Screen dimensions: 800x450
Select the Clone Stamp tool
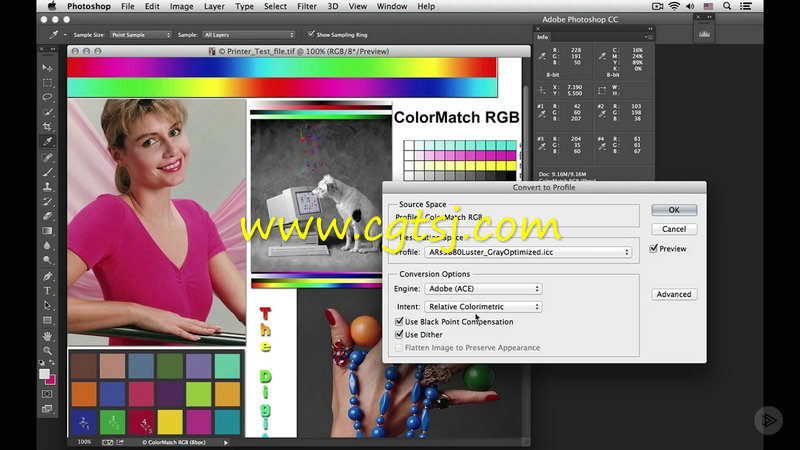(47, 187)
